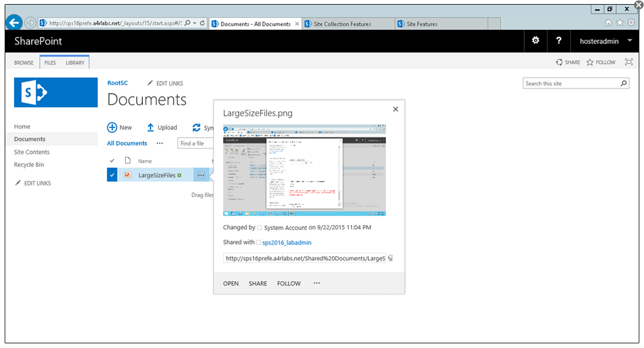Viewport: 644px width, 348px height.
Task: Click the mobile device icon beside URL
Action: tap(390, 258)
